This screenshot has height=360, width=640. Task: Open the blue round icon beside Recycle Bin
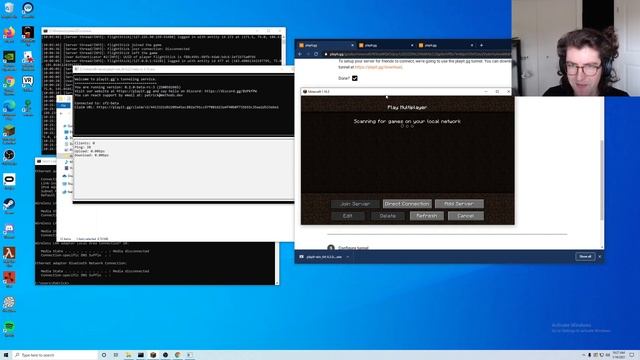28,10
